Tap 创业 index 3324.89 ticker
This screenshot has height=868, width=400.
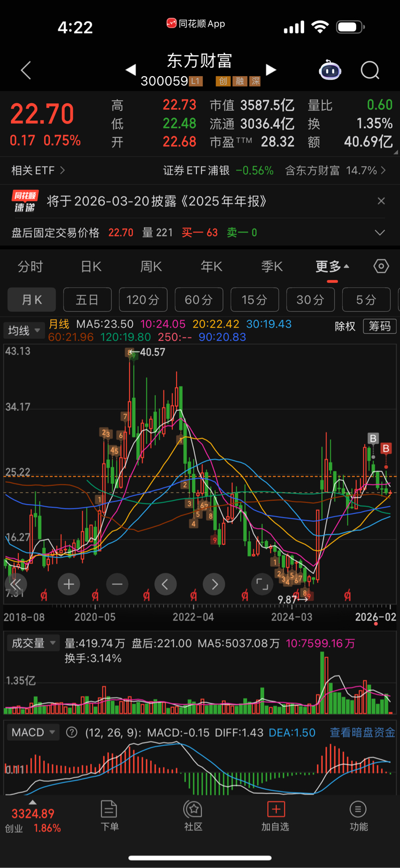[33, 820]
